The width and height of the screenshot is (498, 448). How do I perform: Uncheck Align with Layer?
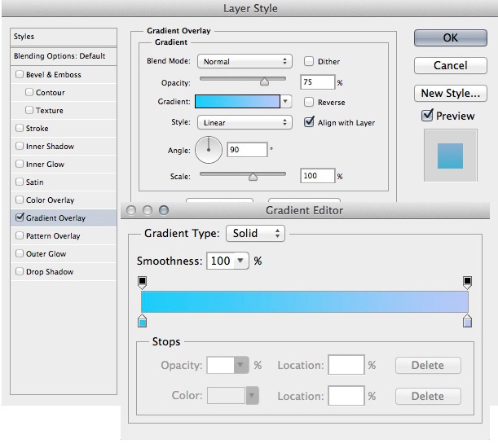(x=309, y=122)
